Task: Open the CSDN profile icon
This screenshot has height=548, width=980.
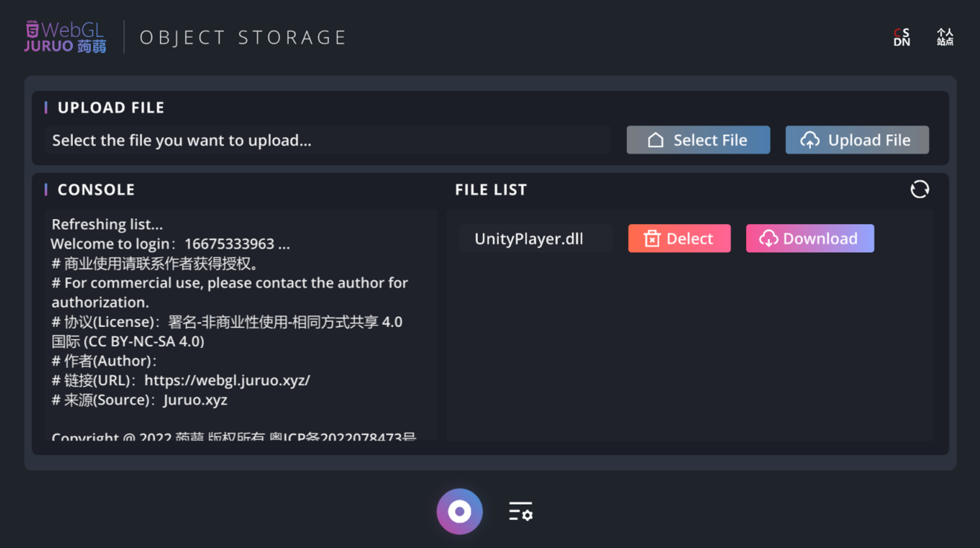Action: click(901, 37)
